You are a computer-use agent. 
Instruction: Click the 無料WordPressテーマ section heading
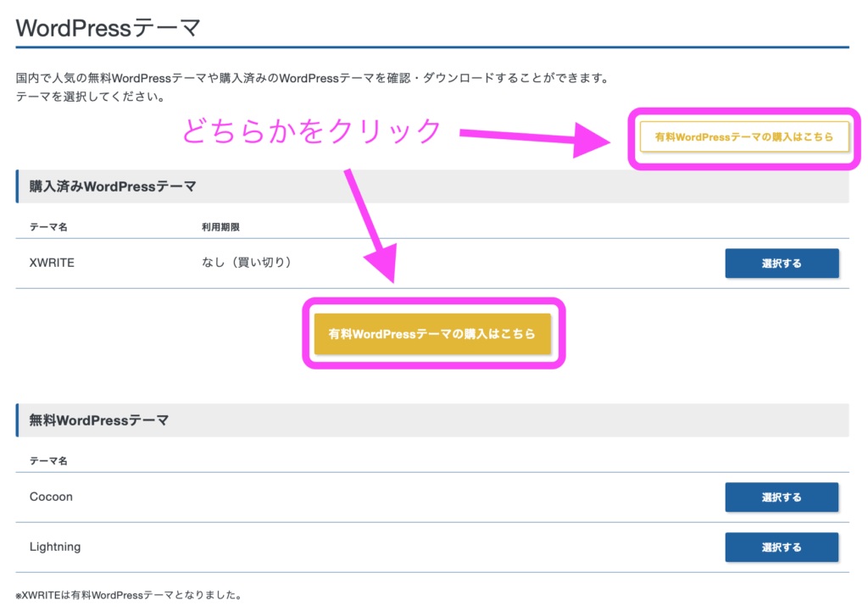pos(98,420)
